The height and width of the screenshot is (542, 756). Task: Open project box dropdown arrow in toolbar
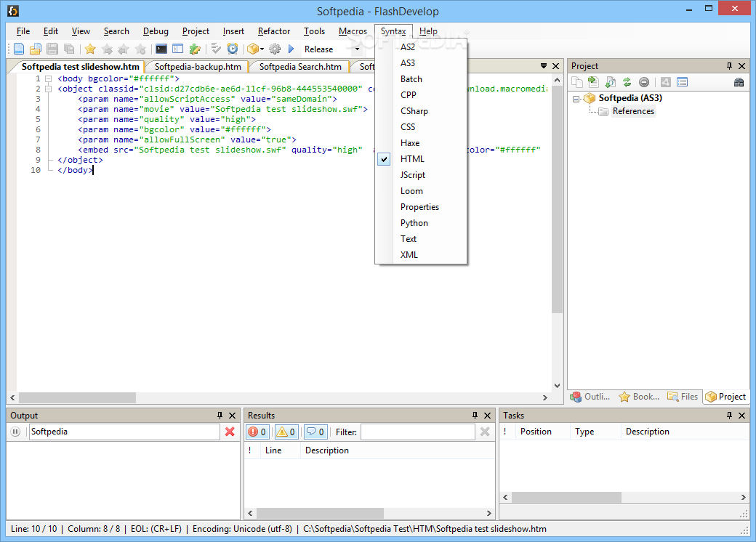pos(262,49)
